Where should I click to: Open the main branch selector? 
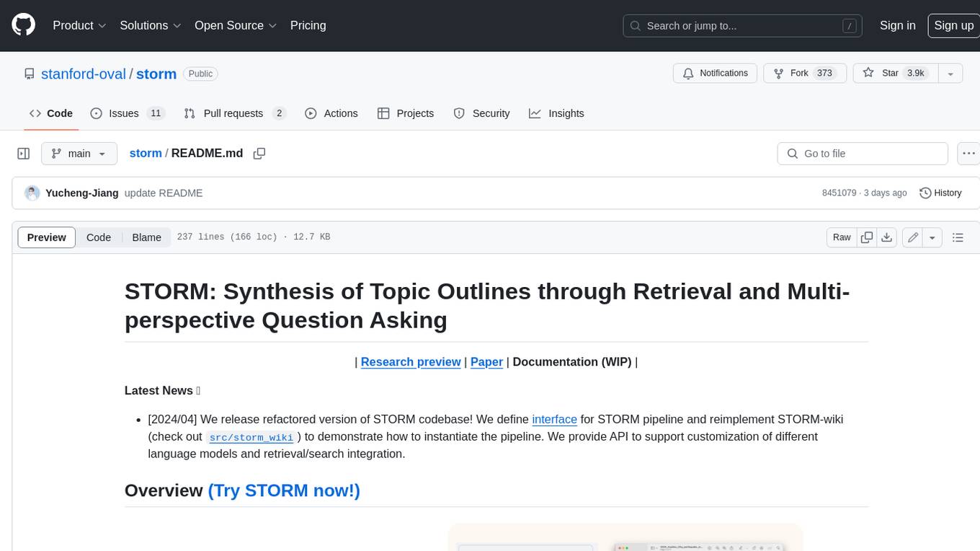point(79,154)
